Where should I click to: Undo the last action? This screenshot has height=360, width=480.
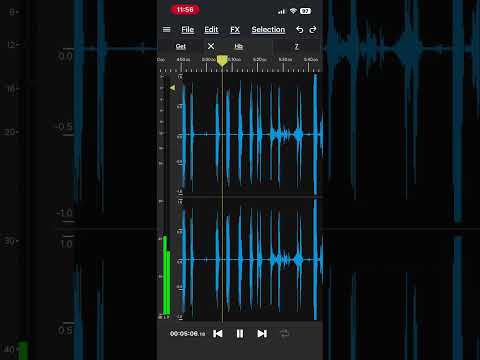click(300, 30)
